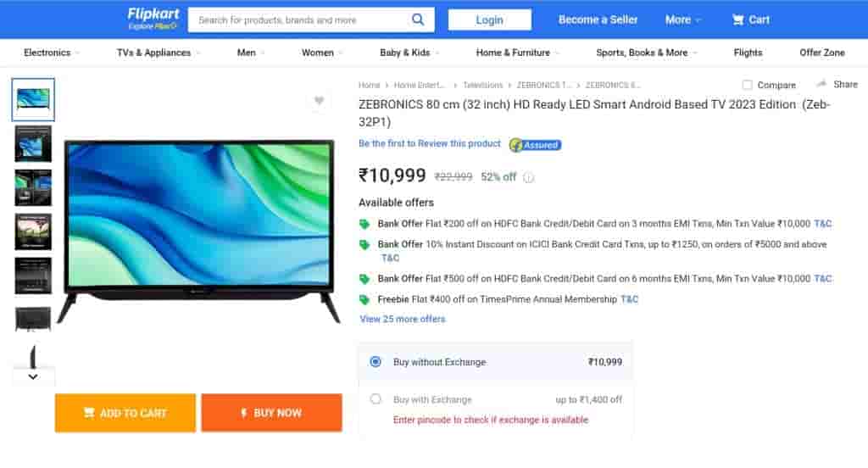The image size is (868, 468).
Task: Open the Cart icon in header
Action: click(738, 20)
